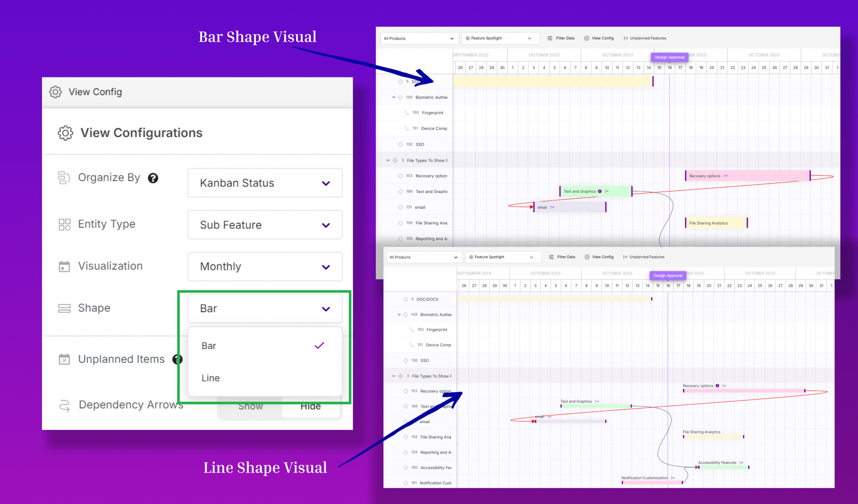Click the Filter Data button

[x=561, y=38]
